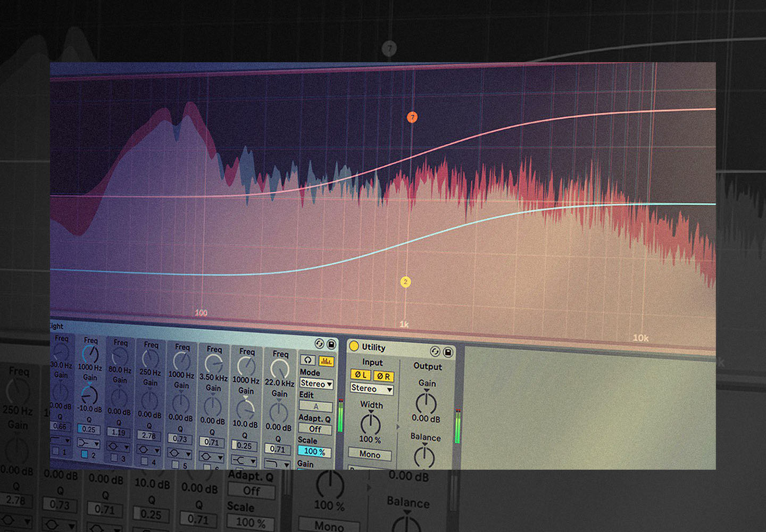Click the Edit A channel button
The width and height of the screenshot is (766, 532).
(316, 407)
